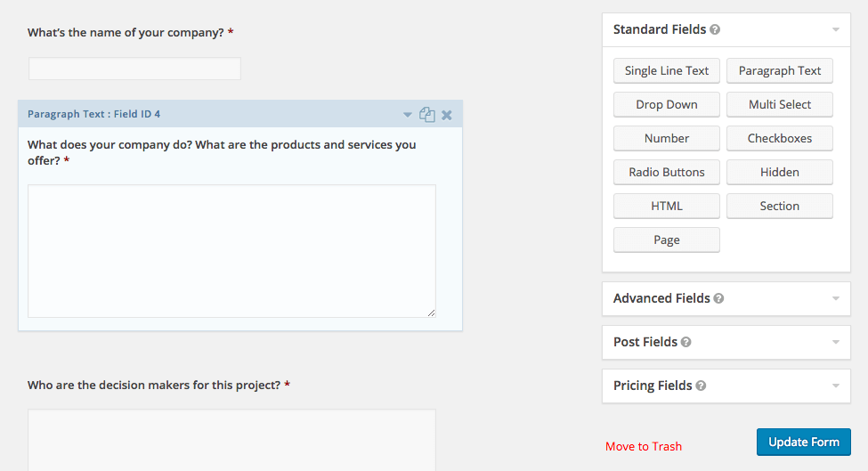Click the Move to Trash link

(x=644, y=447)
